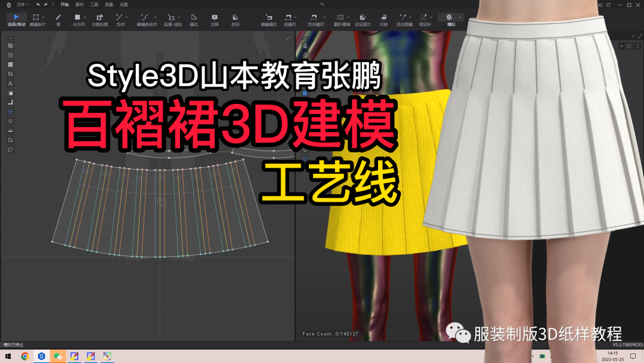Start the 模拟 simulate button
644x363 pixels.
pos(449,20)
